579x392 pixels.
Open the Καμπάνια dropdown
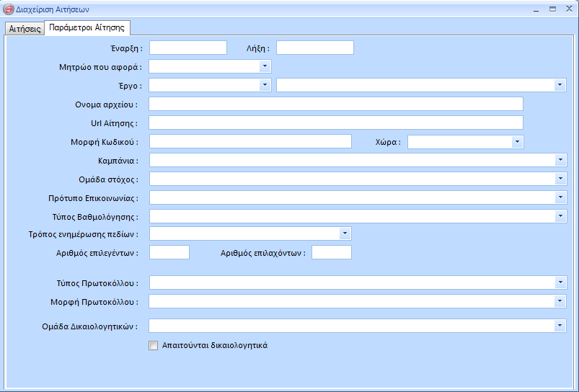coord(560,160)
